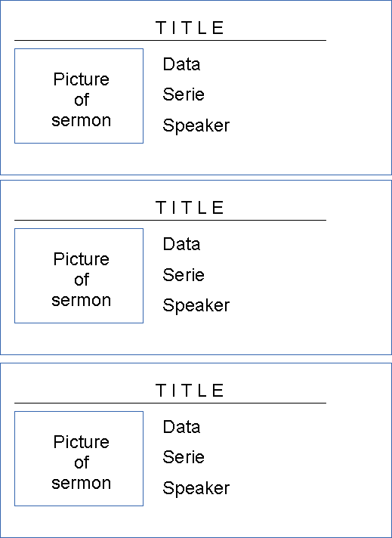
Task: Select the Data label in second card
Action: pos(181,244)
